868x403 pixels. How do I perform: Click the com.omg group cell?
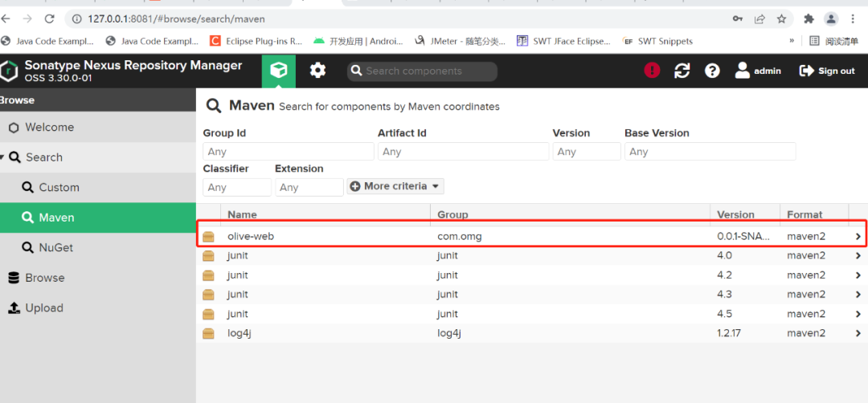pyautogui.click(x=458, y=237)
